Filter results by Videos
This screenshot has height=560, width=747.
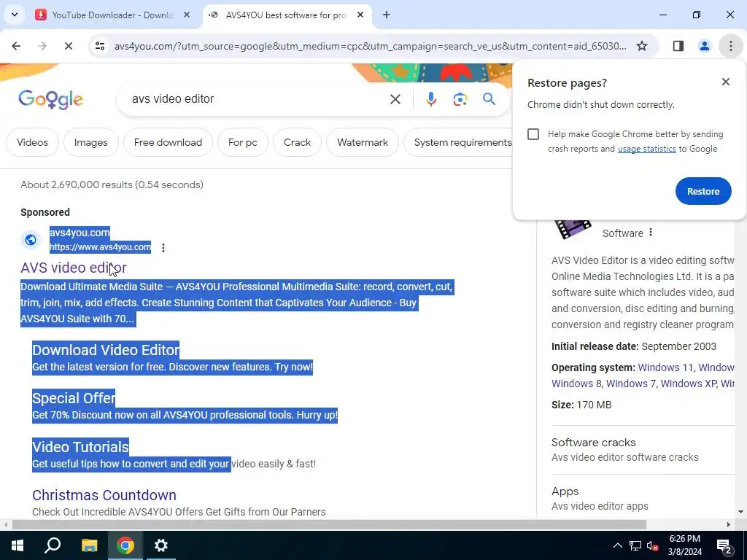(x=32, y=142)
